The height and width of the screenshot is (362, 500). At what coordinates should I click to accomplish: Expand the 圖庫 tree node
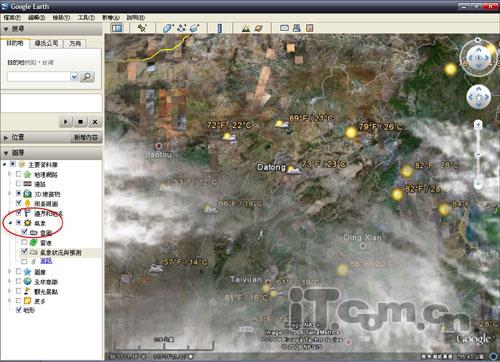(10, 272)
